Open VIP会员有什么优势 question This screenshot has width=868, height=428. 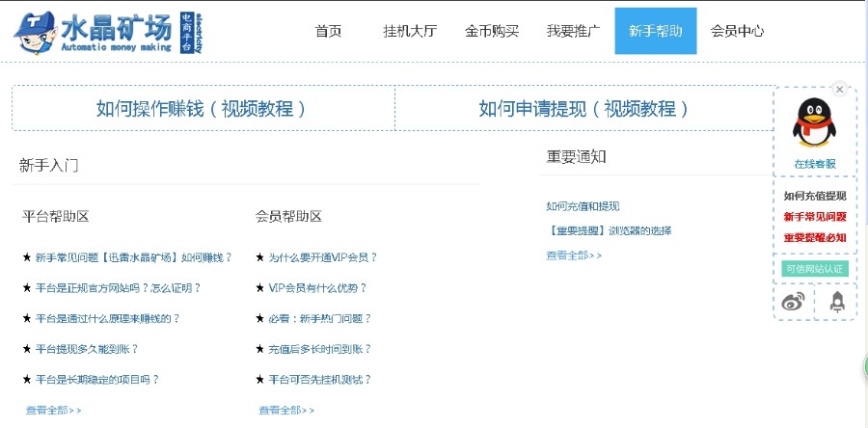pyautogui.click(x=317, y=288)
